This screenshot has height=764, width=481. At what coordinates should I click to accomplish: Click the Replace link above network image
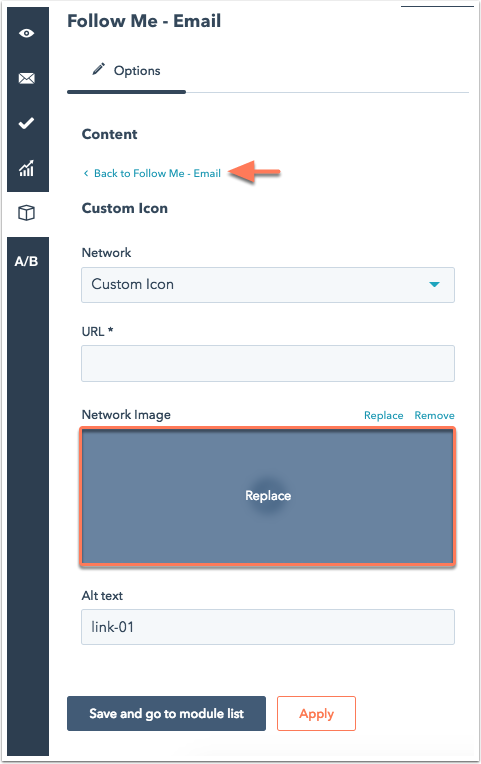point(384,415)
